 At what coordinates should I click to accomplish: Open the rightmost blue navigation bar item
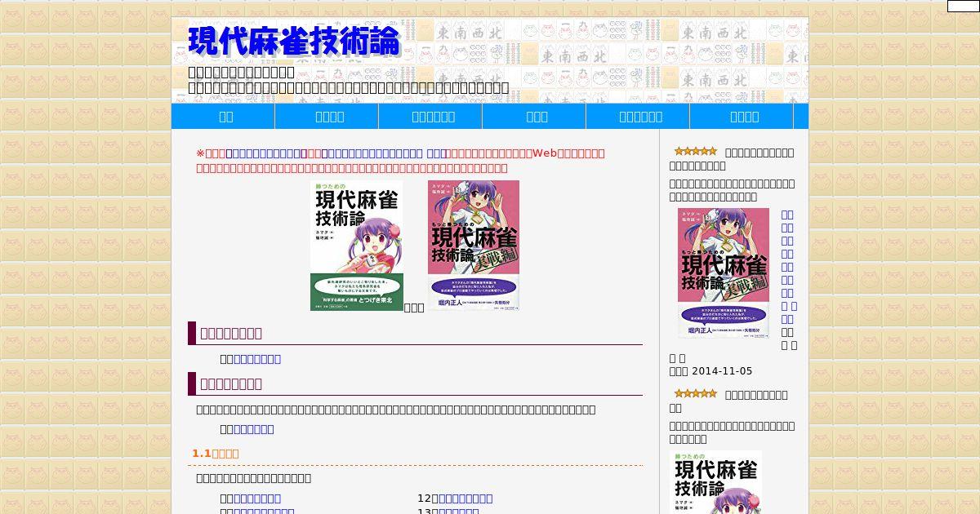744,117
